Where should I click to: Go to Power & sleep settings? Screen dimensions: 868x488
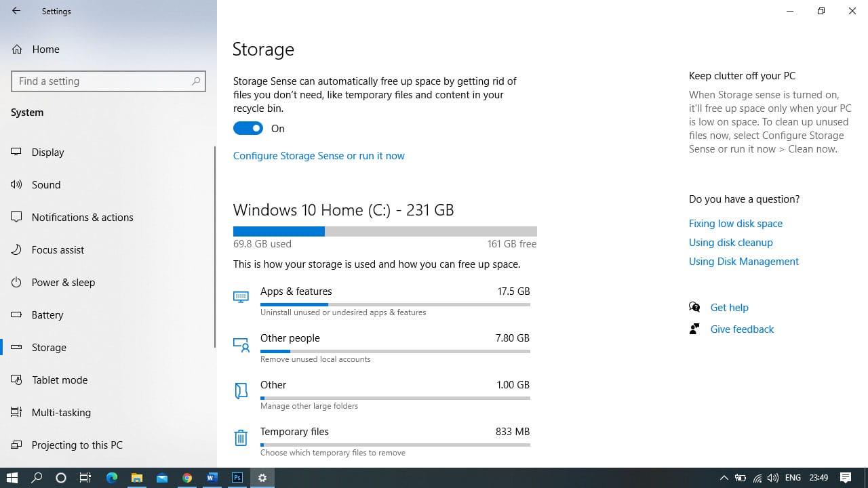pyautogui.click(x=63, y=282)
